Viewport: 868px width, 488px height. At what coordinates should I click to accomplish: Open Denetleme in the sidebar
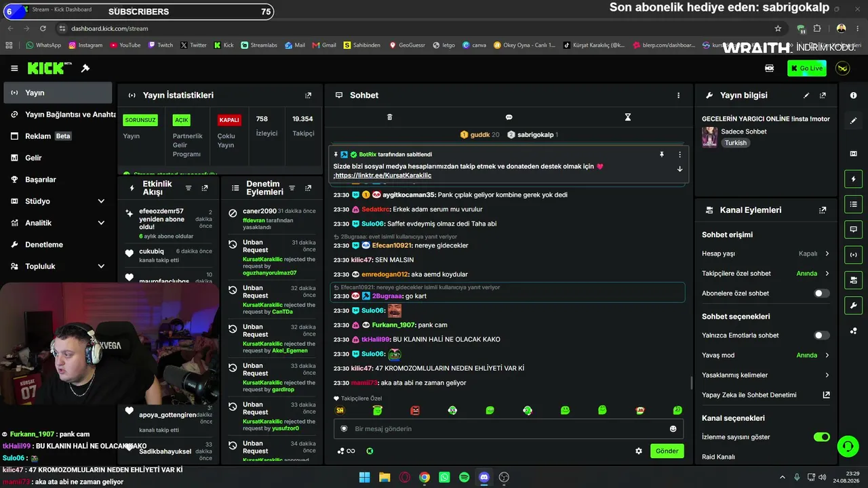coord(57,245)
